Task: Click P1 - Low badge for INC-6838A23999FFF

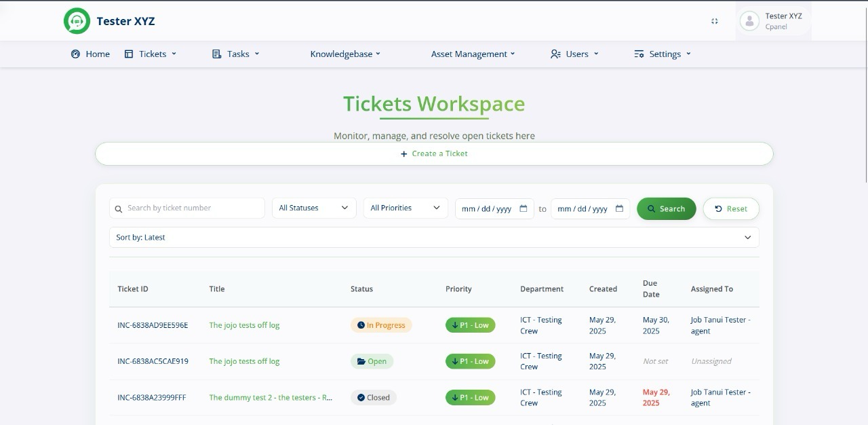Action: (470, 398)
